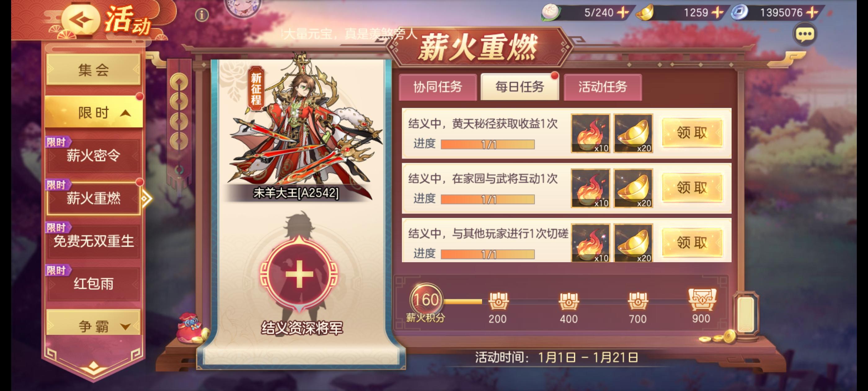
Task: Click the 160 薪火积分 progress marker
Action: [x=426, y=300]
